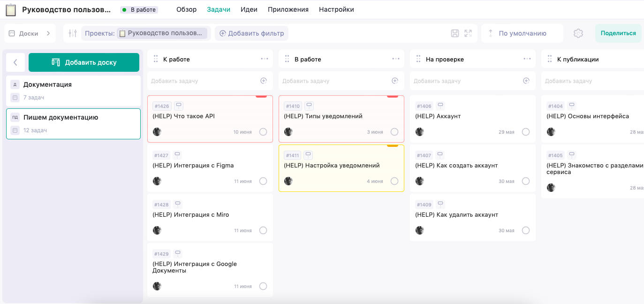The width and height of the screenshot is (644, 304).
Task: Mark task #1410 complete via its circle
Action: point(394,132)
